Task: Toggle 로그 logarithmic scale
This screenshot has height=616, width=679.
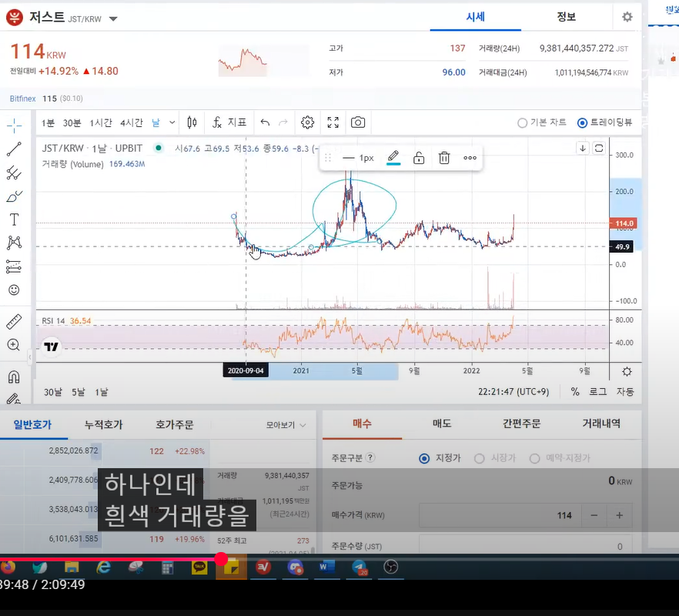Action: click(x=598, y=392)
